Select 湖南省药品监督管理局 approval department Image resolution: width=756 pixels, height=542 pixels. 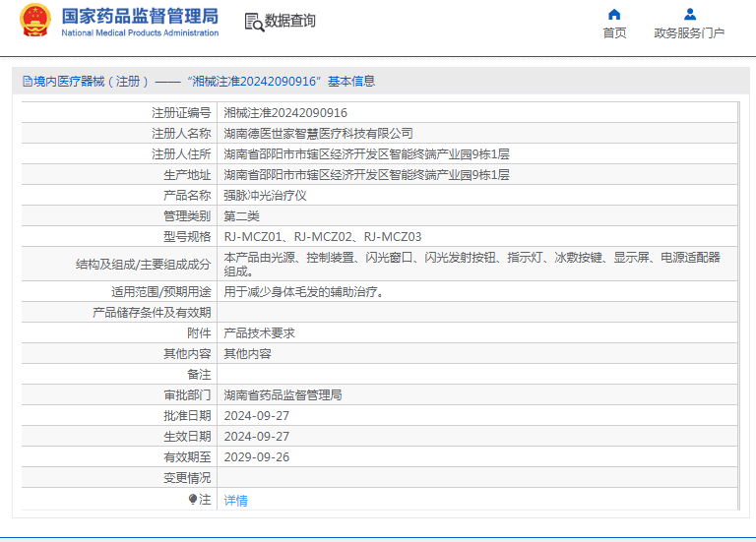click(283, 395)
